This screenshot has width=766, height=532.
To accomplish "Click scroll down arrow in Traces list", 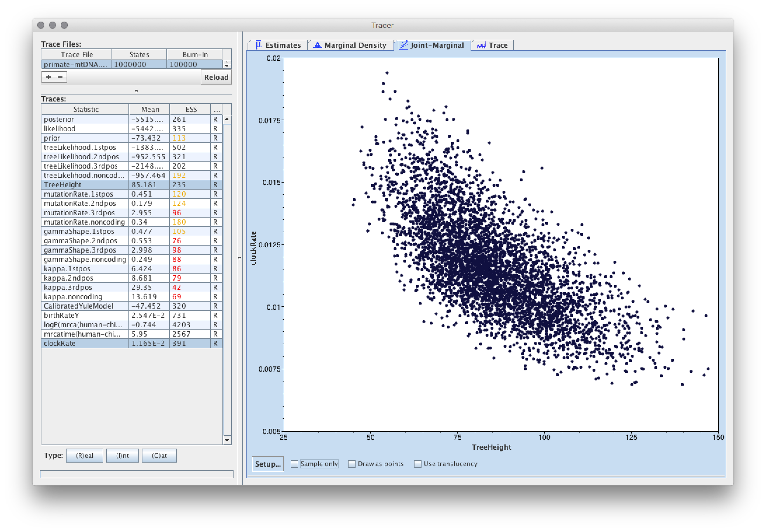I will coord(227,440).
